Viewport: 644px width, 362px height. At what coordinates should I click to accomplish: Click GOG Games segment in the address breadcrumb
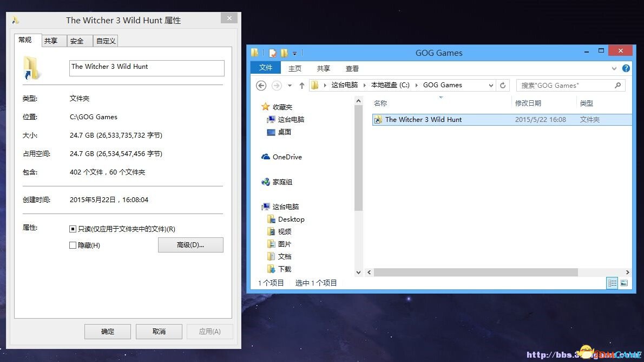coord(442,85)
